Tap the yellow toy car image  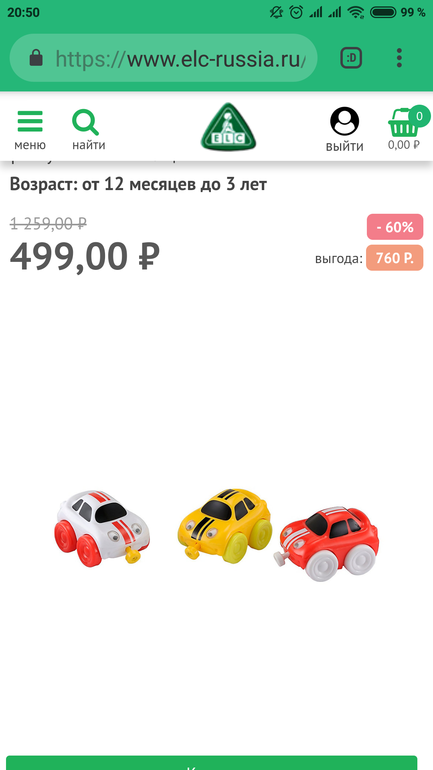click(x=224, y=525)
